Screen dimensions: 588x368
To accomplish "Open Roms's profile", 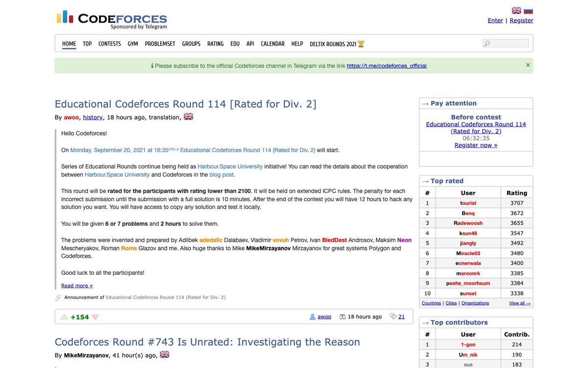I will coord(129,248).
